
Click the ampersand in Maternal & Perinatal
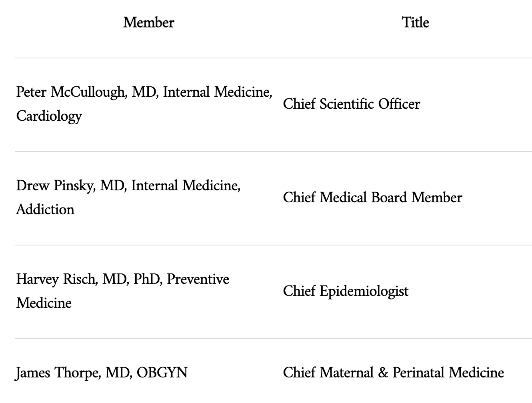[383, 373]
